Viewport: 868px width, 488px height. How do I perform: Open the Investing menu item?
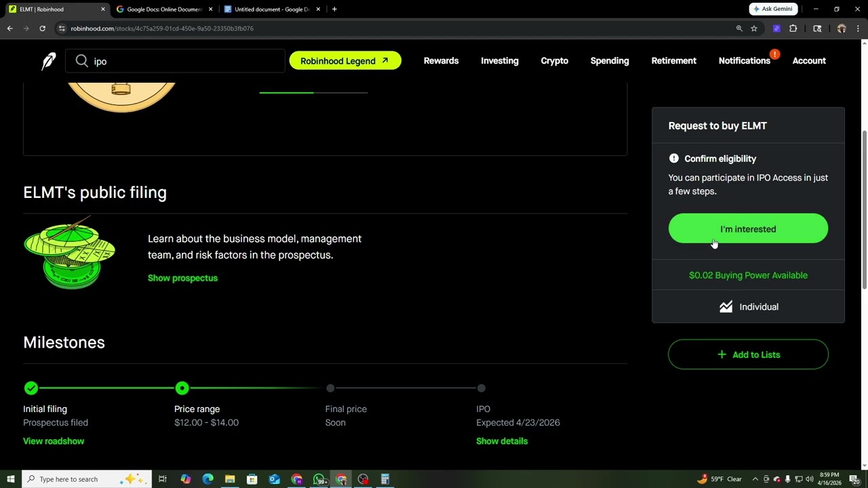pyautogui.click(x=500, y=61)
